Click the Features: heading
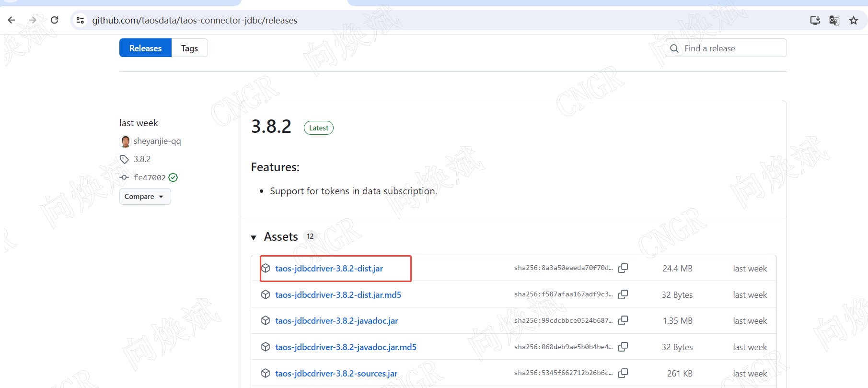868x388 pixels. [x=275, y=167]
